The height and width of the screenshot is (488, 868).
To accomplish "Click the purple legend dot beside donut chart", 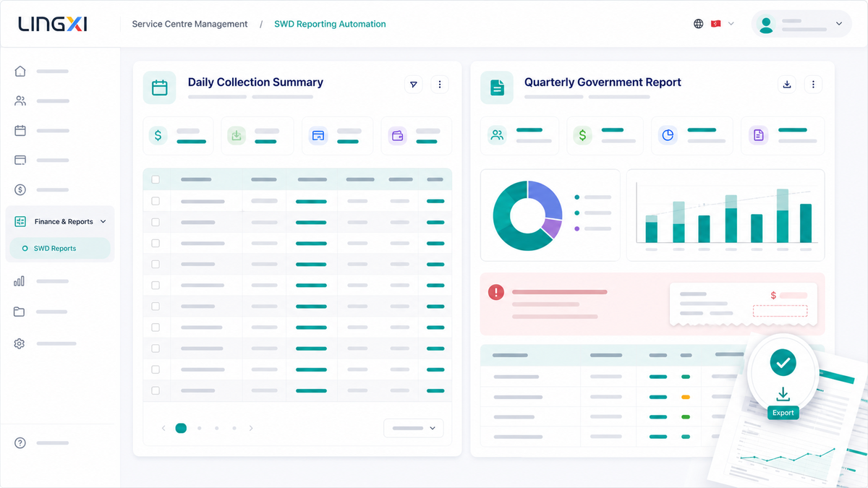I will coord(576,228).
